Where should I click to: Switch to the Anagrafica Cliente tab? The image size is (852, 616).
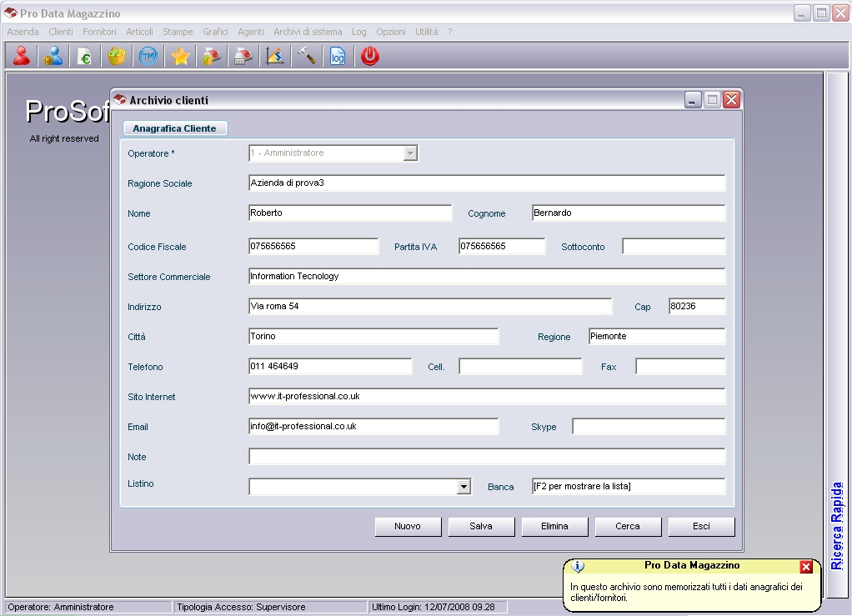174,128
